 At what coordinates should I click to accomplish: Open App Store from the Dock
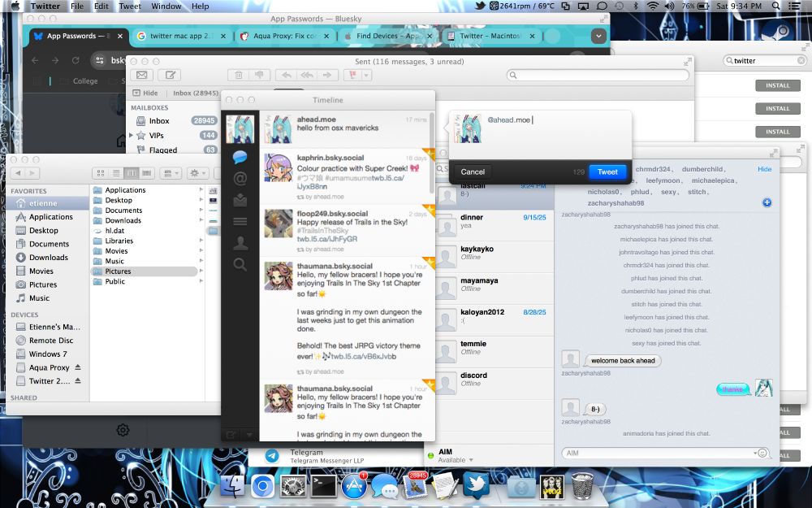(x=354, y=486)
